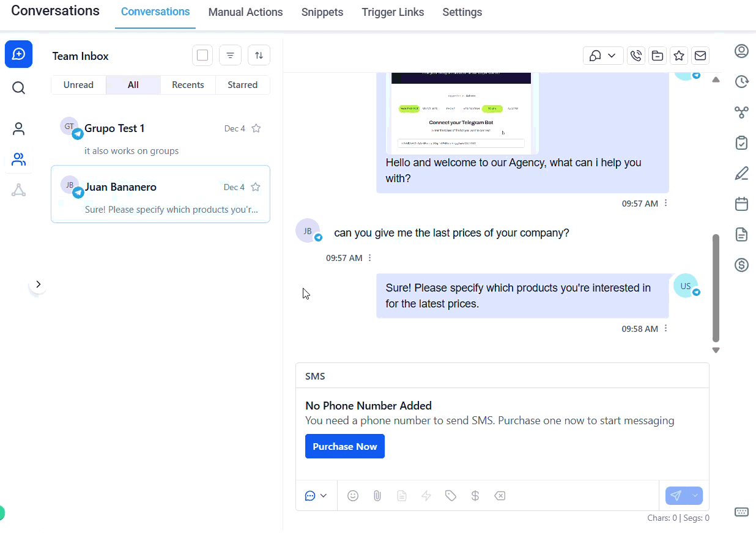This screenshot has height=533, width=756.
Task: Click the chat vertical scrollbar thumb
Action: (x=716, y=287)
